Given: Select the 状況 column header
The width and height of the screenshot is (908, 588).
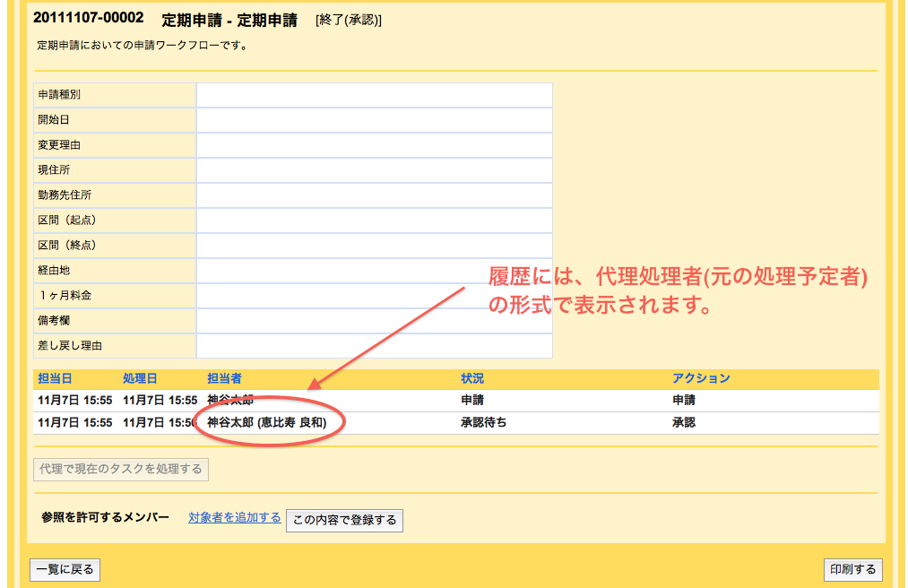Looking at the screenshot, I should click(472, 379).
